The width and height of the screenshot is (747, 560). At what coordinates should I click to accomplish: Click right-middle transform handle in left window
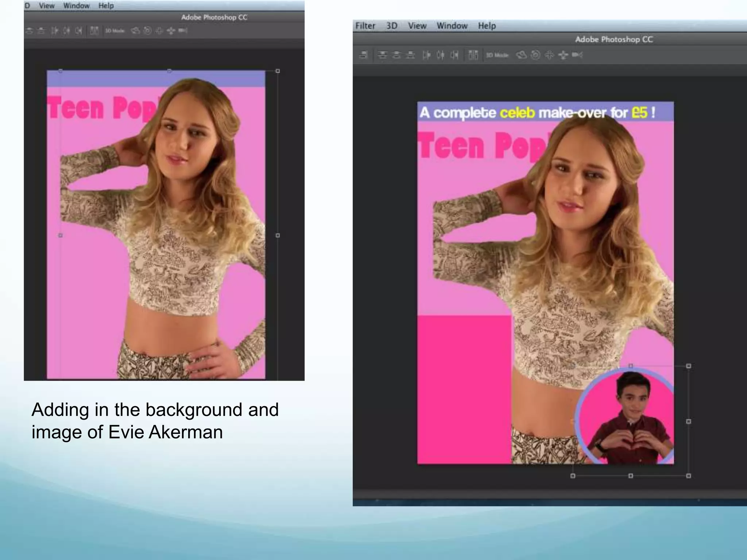278,236
